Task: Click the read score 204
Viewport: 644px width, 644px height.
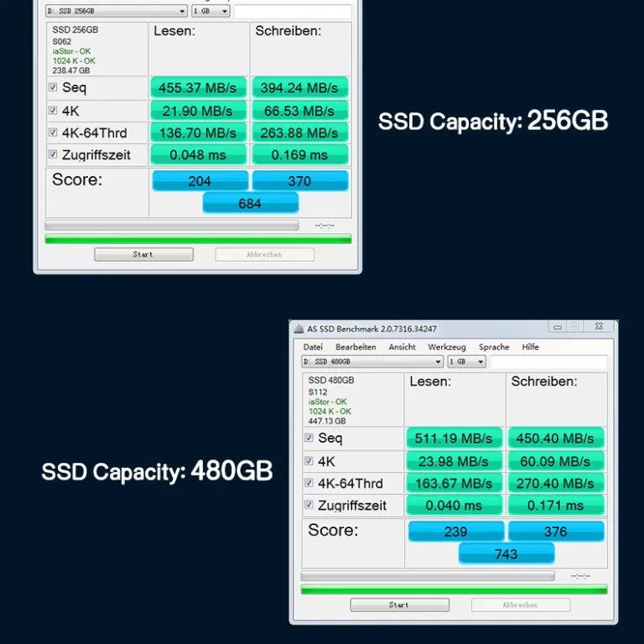Action: [x=200, y=181]
